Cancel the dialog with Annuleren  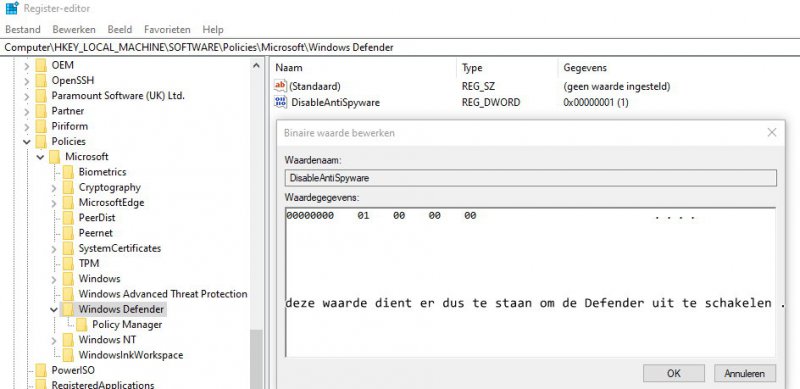tap(745, 374)
